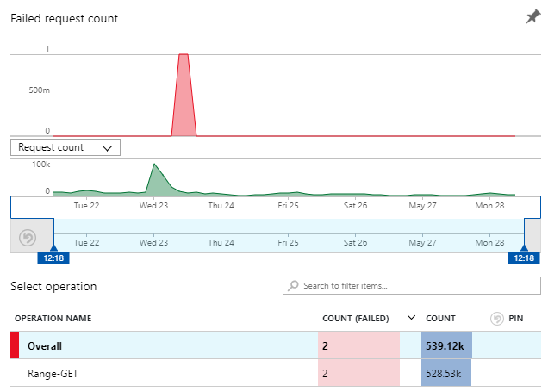
Task: Focus the Search to filter items field
Action: tap(412, 286)
